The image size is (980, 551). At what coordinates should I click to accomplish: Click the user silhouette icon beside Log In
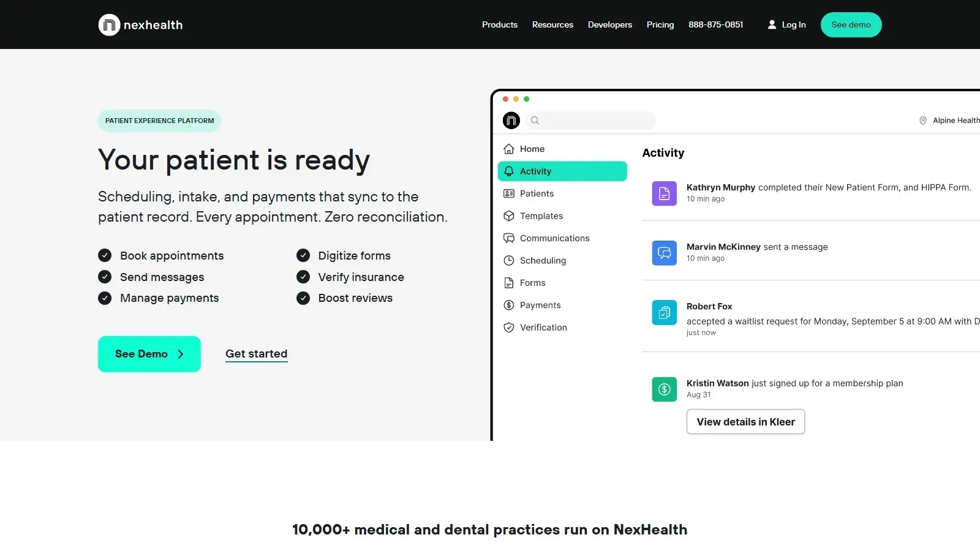point(772,24)
